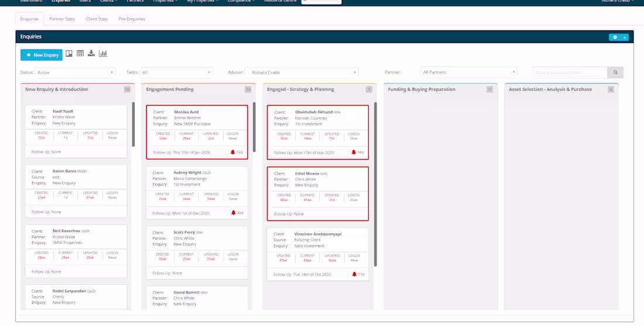Focus the keyword search input field

[570, 72]
